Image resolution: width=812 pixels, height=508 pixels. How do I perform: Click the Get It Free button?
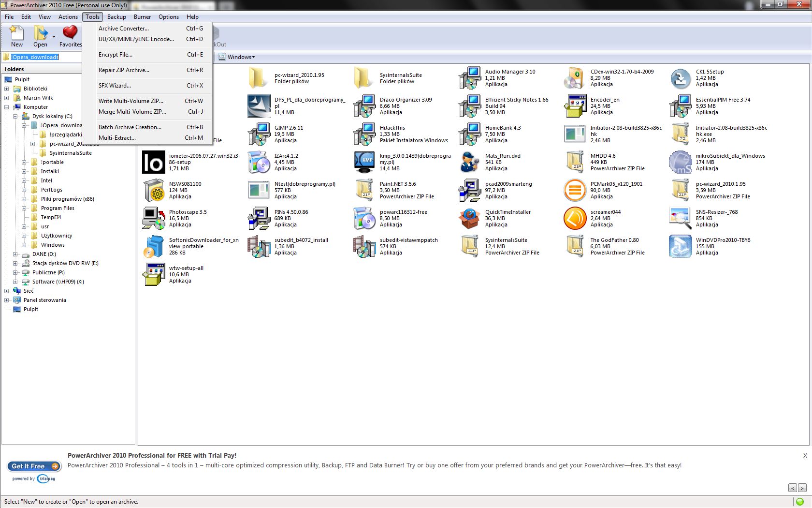coord(34,466)
